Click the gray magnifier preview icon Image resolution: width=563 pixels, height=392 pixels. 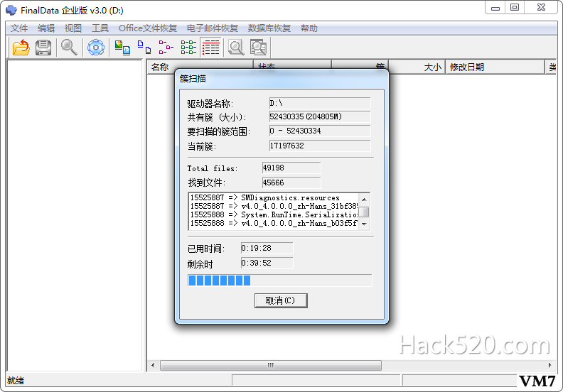click(x=236, y=48)
